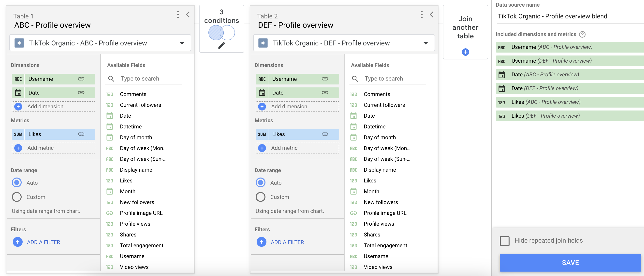
Task: Click link icon on Table 2 Username dimension
Action: [325, 79]
